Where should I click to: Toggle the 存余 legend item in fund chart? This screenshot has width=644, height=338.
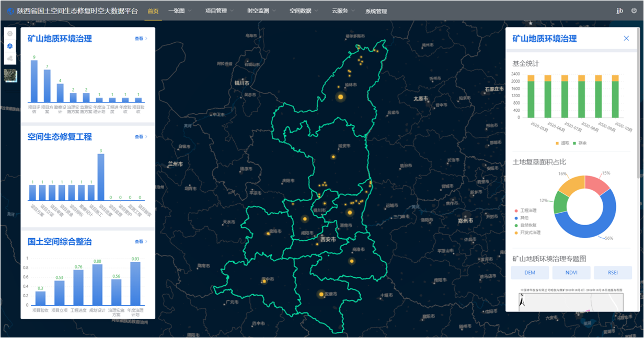tap(580, 143)
